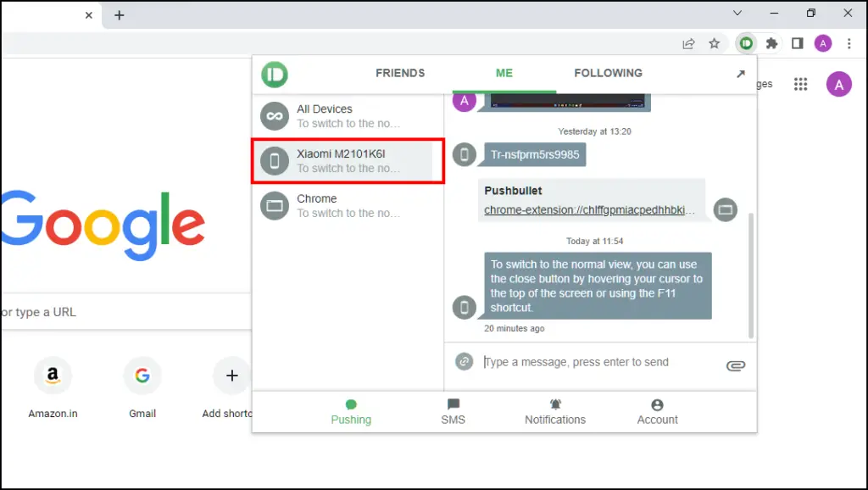This screenshot has width=868, height=490.
Task: Click the Add shortcut button
Action: 227,388
